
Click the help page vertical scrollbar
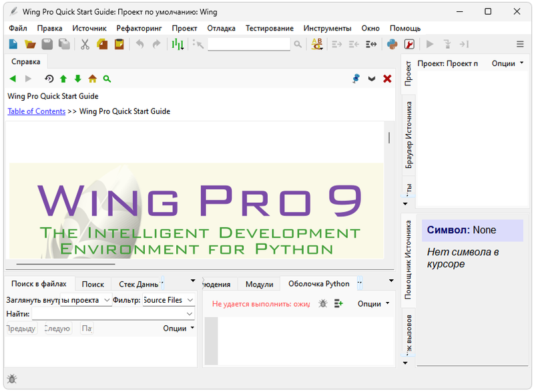[x=389, y=139]
